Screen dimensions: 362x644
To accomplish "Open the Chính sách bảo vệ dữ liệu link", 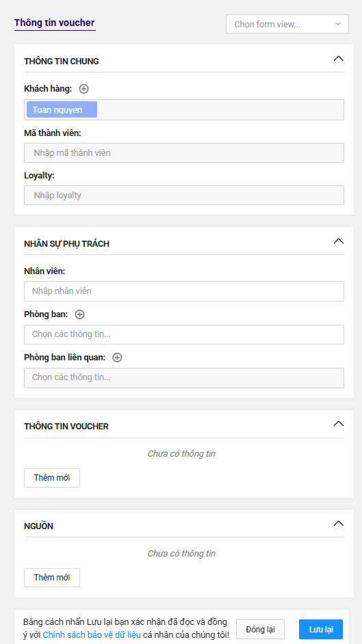I will (92, 634).
